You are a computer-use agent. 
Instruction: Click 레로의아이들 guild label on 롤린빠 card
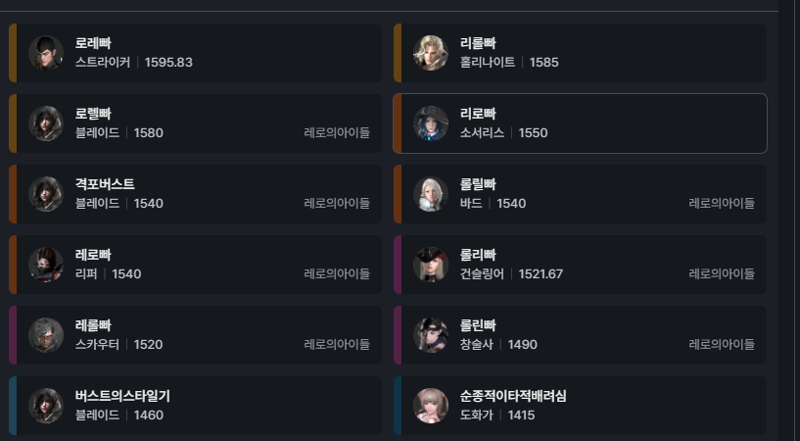(x=721, y=345)
